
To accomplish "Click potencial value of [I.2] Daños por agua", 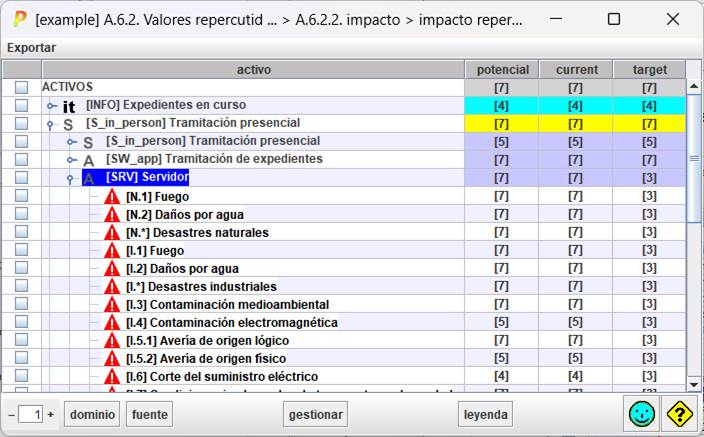I will (502, 268).
